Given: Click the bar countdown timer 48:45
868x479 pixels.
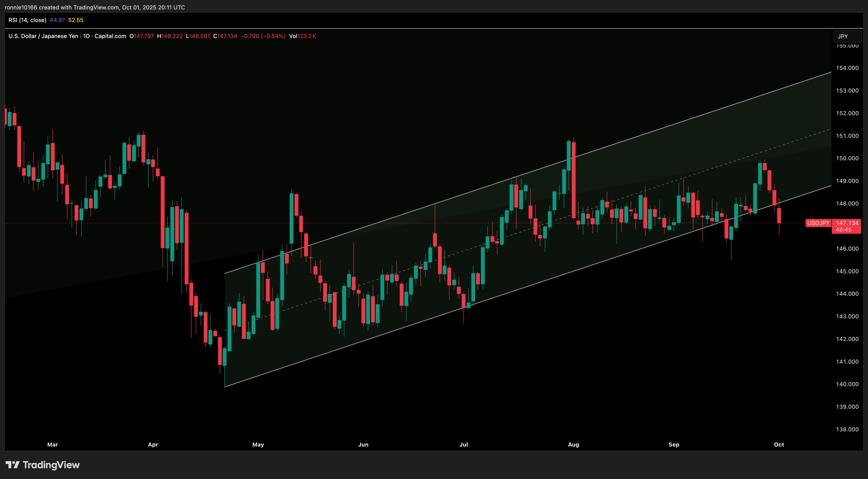Looking at the screenshot, I should pos(843,230).
